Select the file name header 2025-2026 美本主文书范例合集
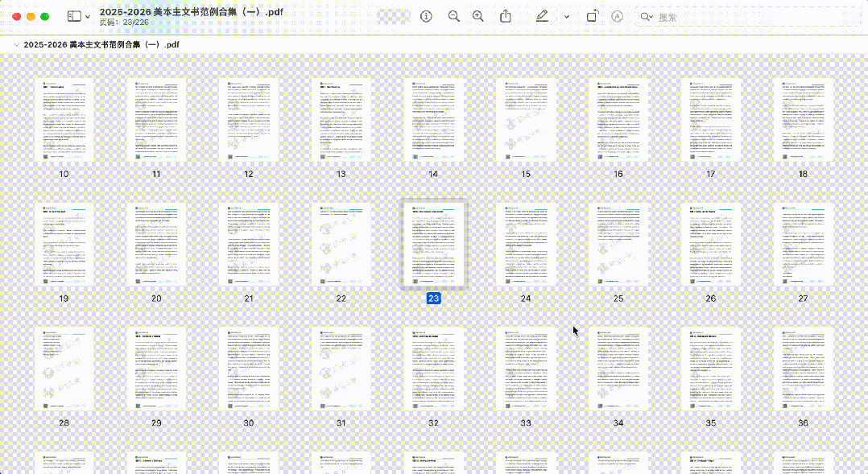The image size is (868, 474). tap(101, 44)
